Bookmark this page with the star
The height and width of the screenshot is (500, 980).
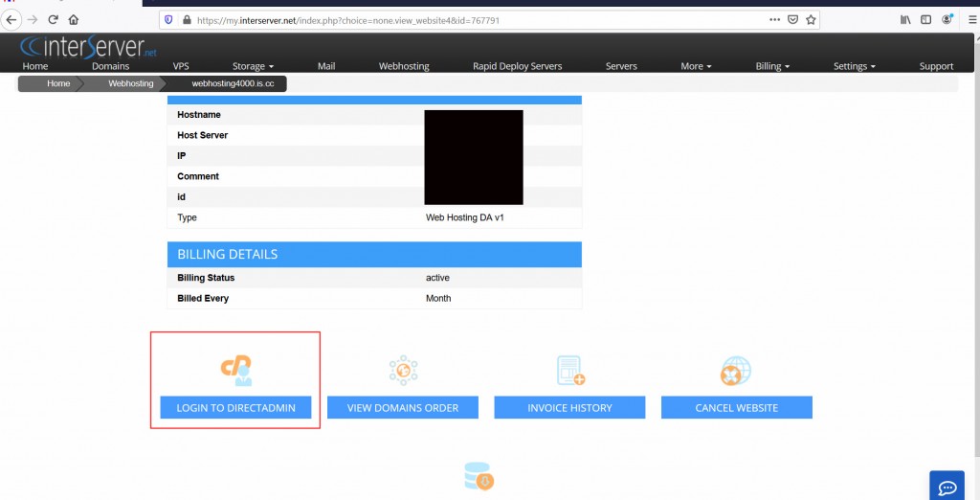pos(811,20)
